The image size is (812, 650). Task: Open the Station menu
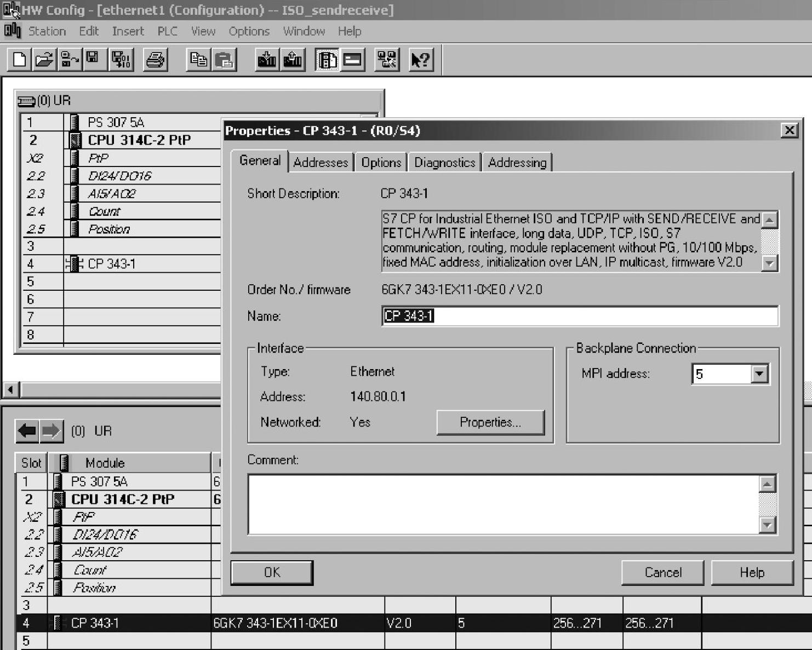tap(47, 31)
